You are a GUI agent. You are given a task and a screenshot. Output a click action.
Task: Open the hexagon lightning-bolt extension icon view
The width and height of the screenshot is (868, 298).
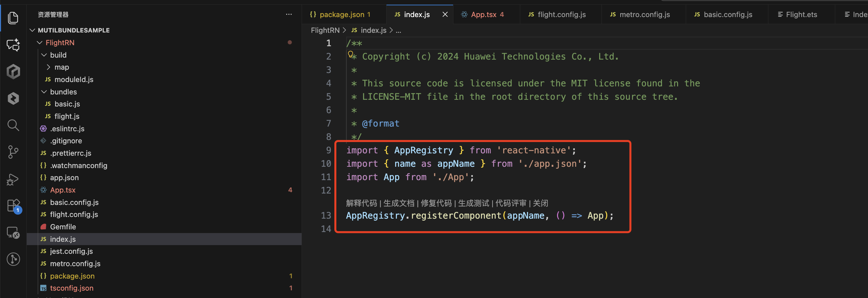13,98
